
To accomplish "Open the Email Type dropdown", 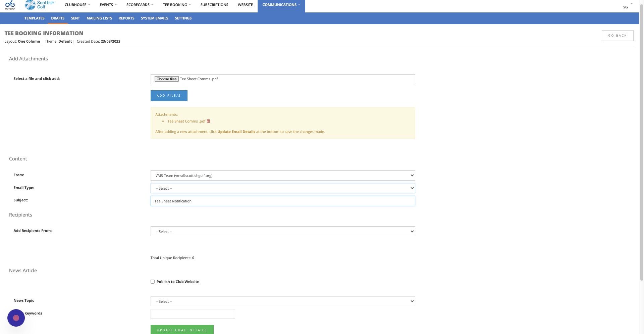I will point(283,188).
